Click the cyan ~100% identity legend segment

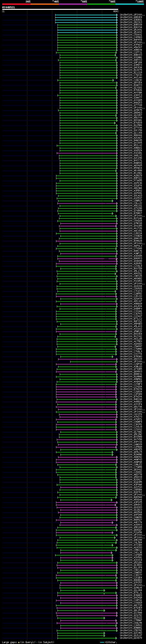pos(130,4)
